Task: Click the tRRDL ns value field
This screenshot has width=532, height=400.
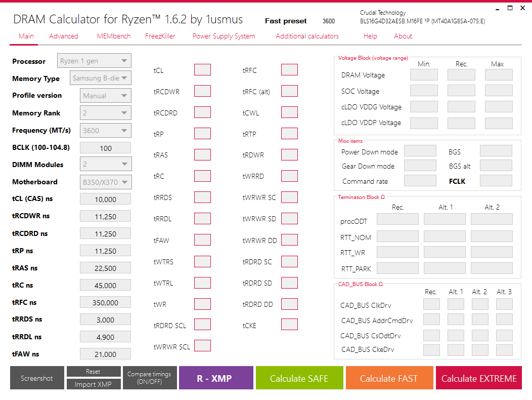Action: tap(106, 337)
